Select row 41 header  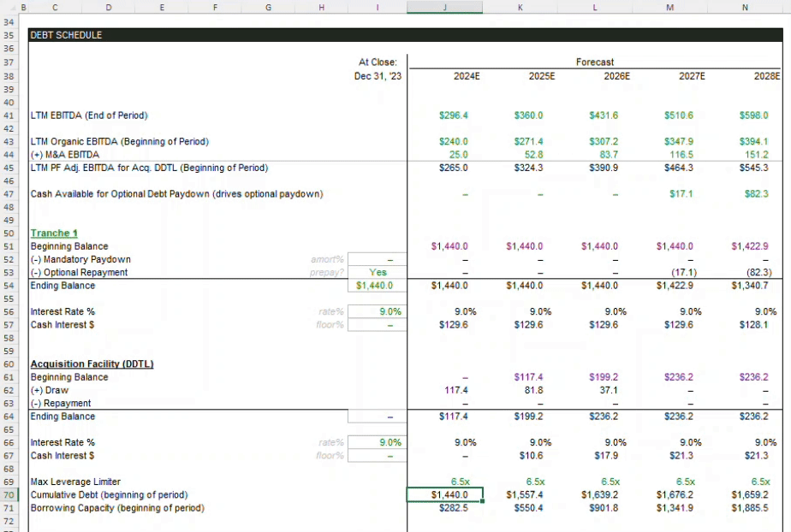(9, 115)
